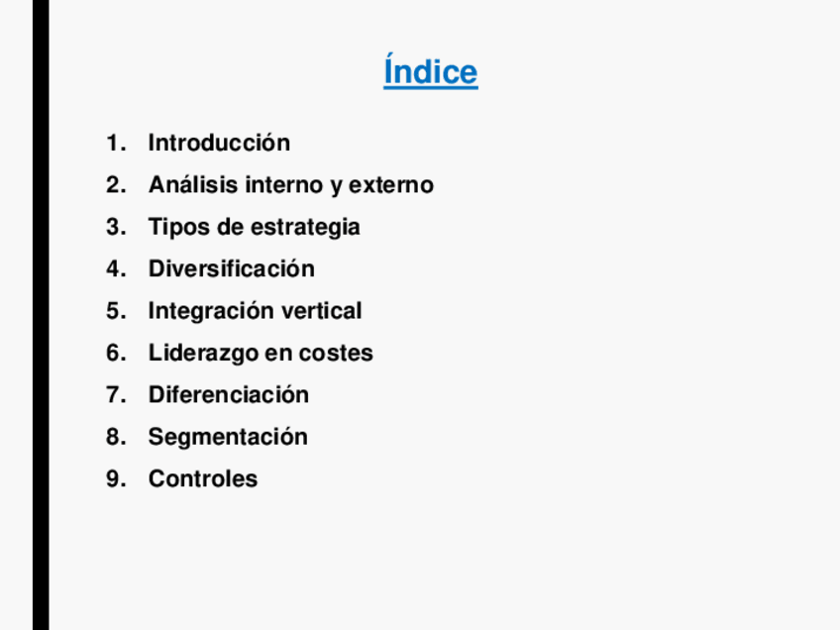Image resolution: width=840 pixels, height=630 pixels.
Task: Click list number 8 beside Segmentación
Action: point(116,437)
